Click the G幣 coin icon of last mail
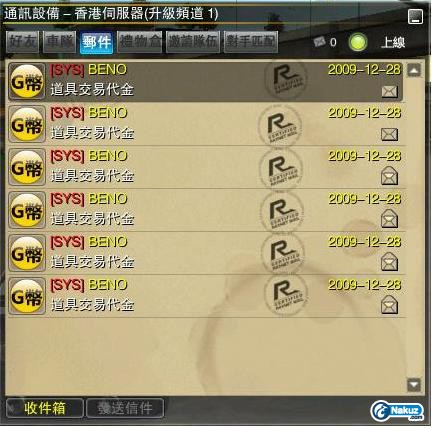 [x=27, y=296]
